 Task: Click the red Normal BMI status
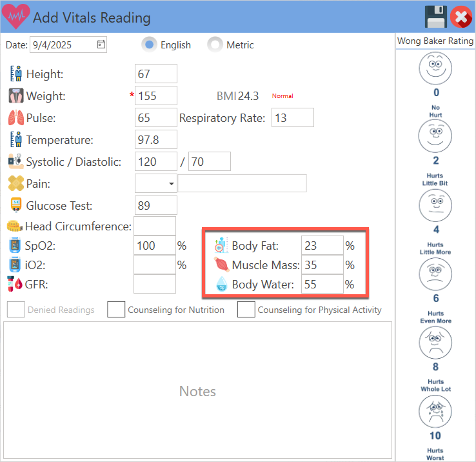(x=283, y=96)
